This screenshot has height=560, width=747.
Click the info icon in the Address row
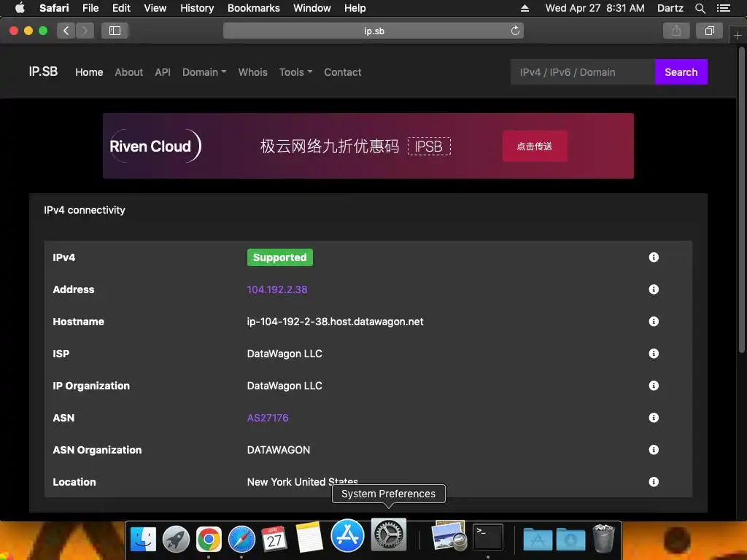[x=654, y=289]
